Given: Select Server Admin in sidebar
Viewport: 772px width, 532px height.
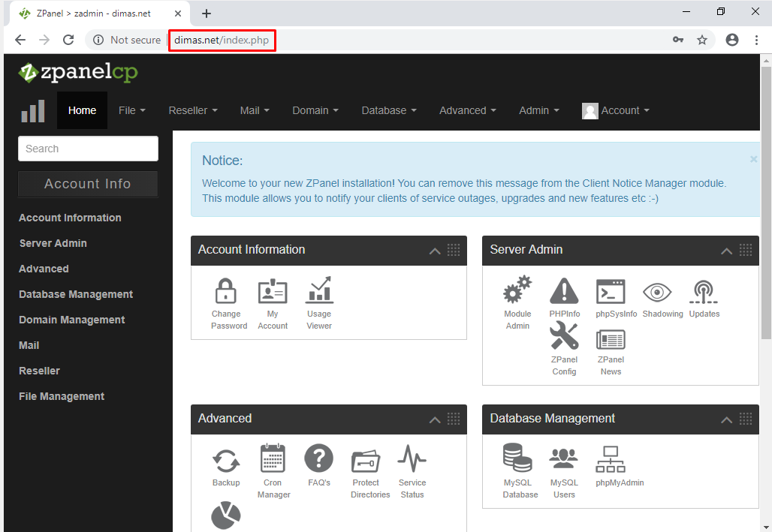Looking at the screenshot, I should point(53,243).
